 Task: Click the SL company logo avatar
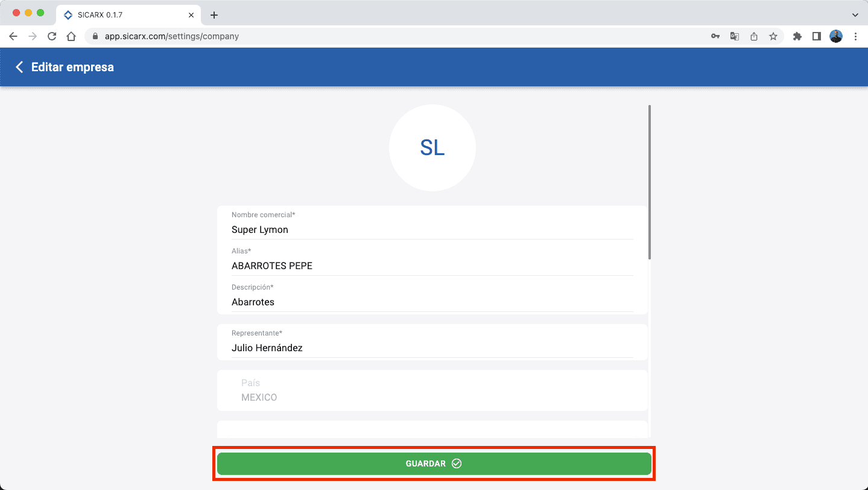click(x=432, y=148)
